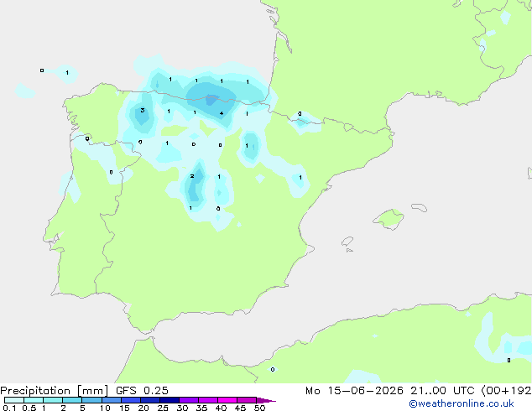Viewport: 532px width, 411px height.
Task: Click the "21..00 UTC" time text
Action: pyautogui.click(x=442, y=391)
